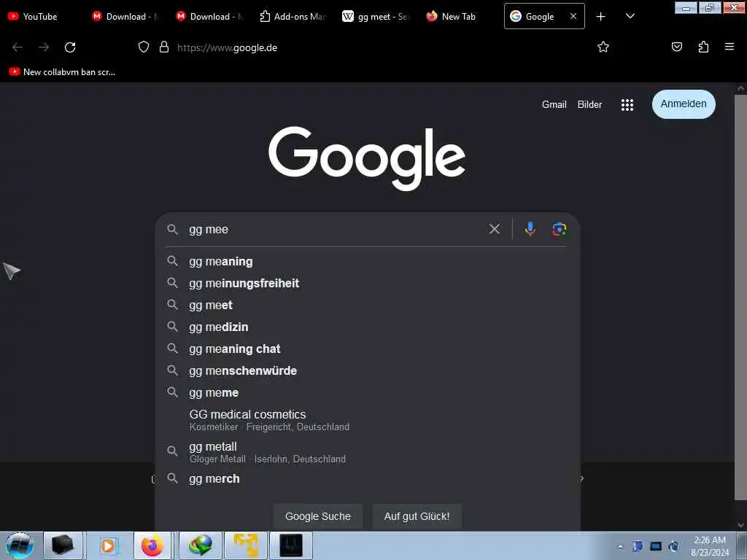Show hidden tray icons arrow
747x560 pixels.
[x=620, y=546]
